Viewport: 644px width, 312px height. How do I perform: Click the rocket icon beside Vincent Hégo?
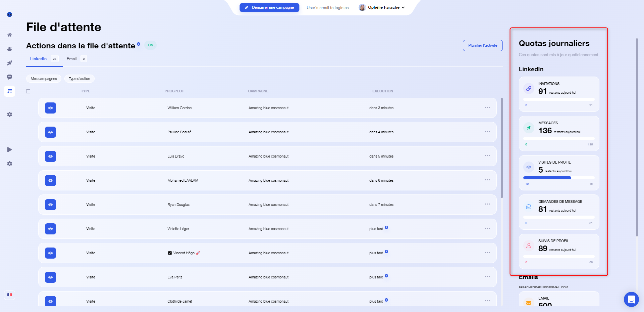[x=198, y=253]
